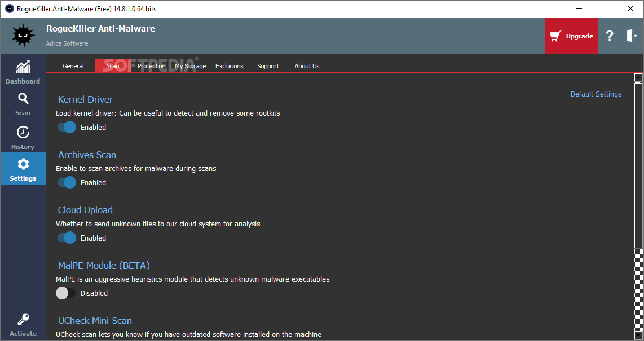The height and width of the screenshot is (341, 644).
Task: Click the Disabled label under MalPE Module
Action: [94, 293]
